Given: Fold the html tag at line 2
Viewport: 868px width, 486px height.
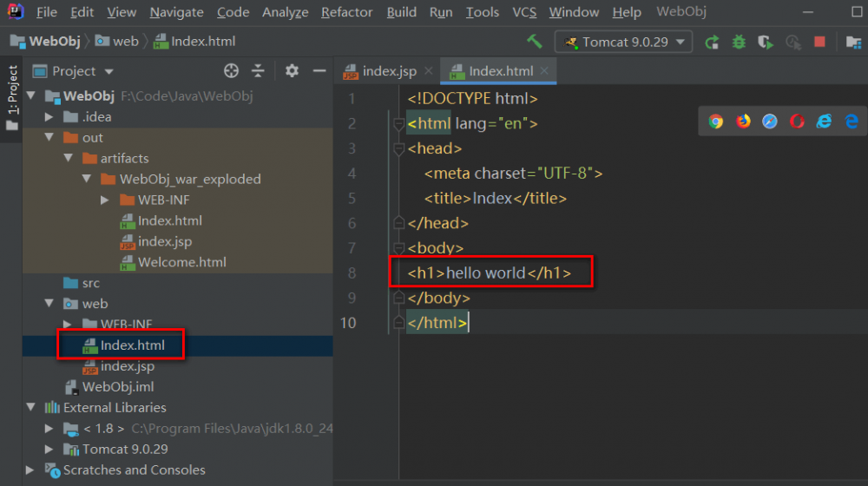Looking at the screenshot, I should (398, 123).
